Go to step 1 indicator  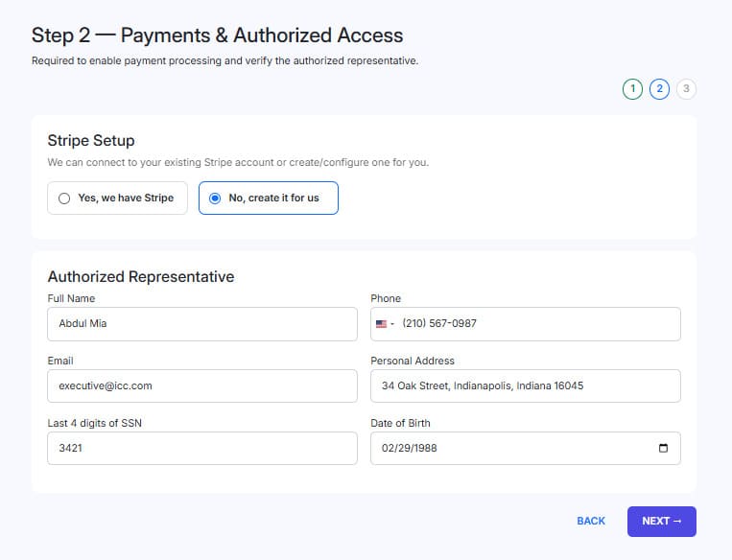tap(632, 88)
